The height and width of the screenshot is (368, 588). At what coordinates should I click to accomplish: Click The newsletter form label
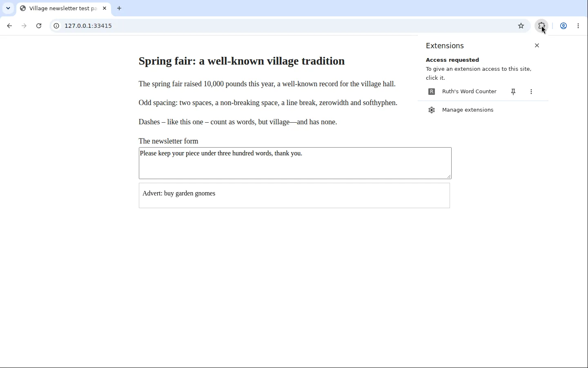click(169, 141)
